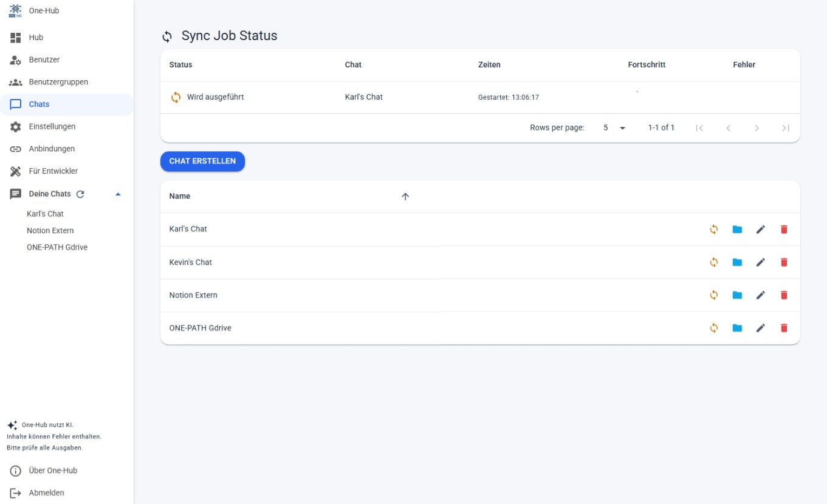Open folder icon for Notion Extern
The width and height of the screenshot is (827, 504).
737,295
